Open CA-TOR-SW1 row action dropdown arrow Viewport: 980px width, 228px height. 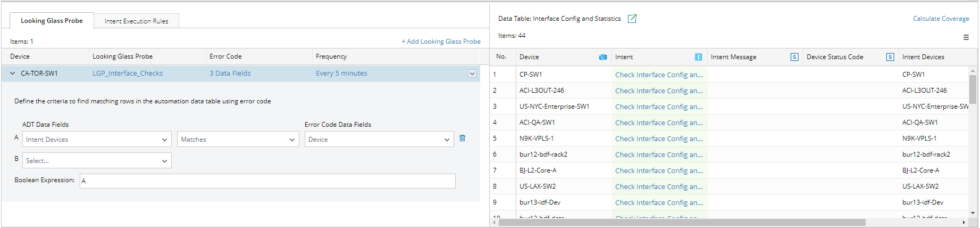pos(472,74)
